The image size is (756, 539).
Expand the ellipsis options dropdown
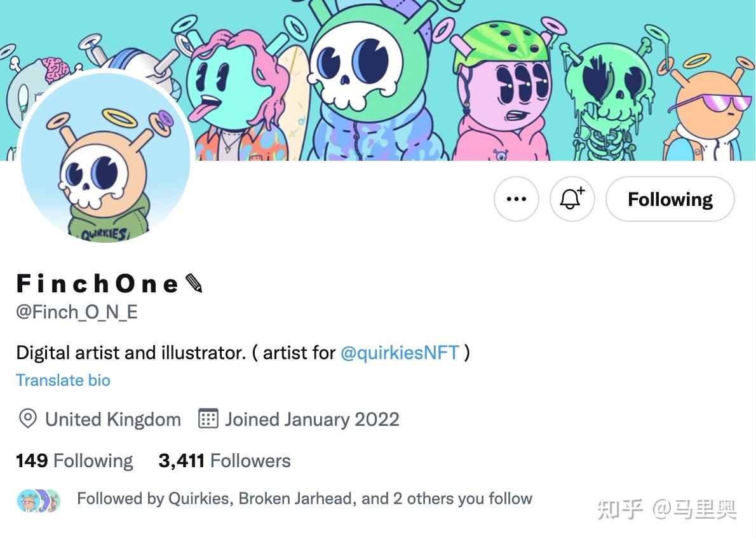pos(516,199)
